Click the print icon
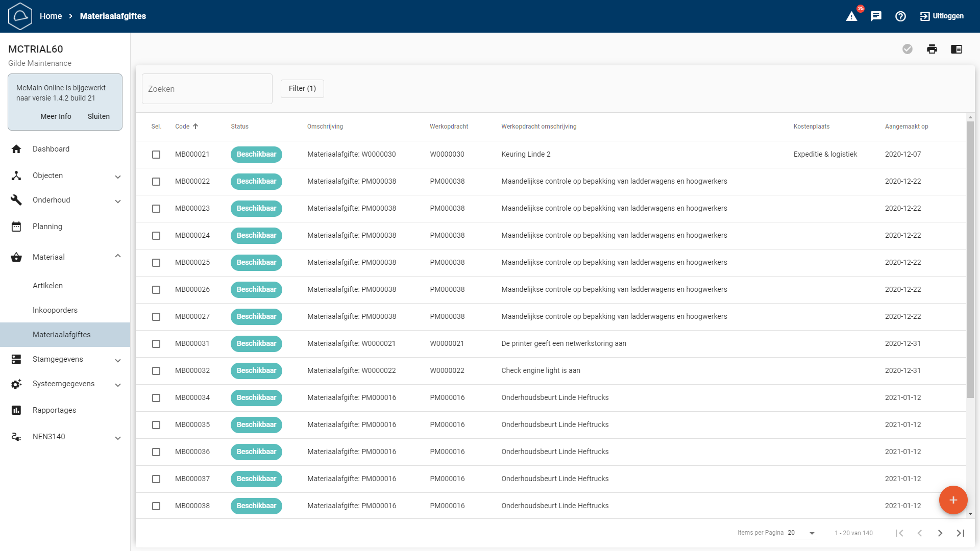The image size is (980, 551). [x=932, y=49]
